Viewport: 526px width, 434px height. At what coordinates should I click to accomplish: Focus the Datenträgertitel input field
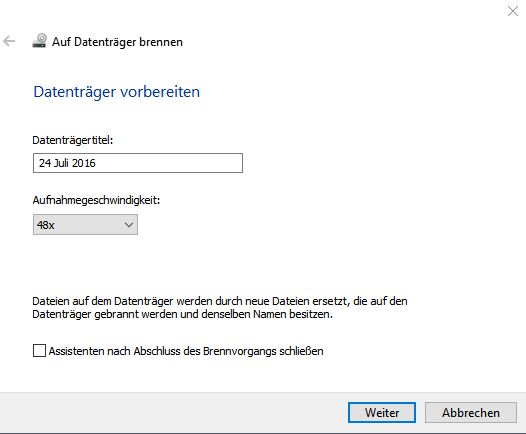pyautogui.click(x=138, y=163)
